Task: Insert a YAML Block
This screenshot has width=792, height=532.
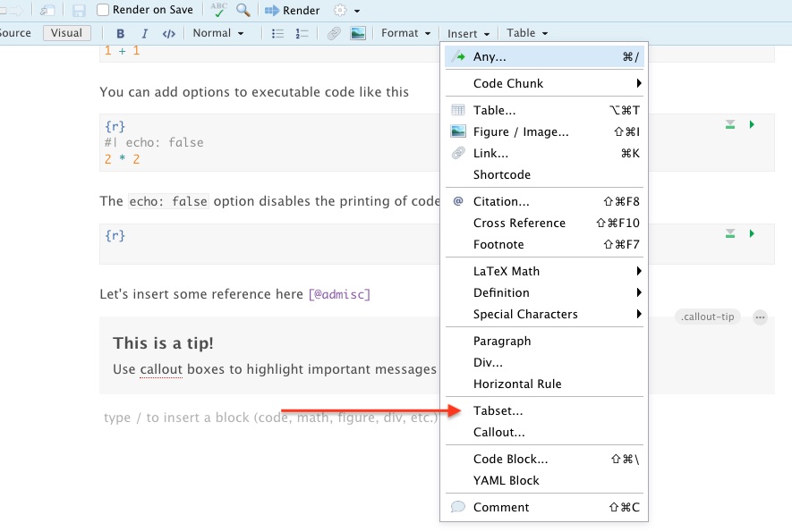Action: 544,480
